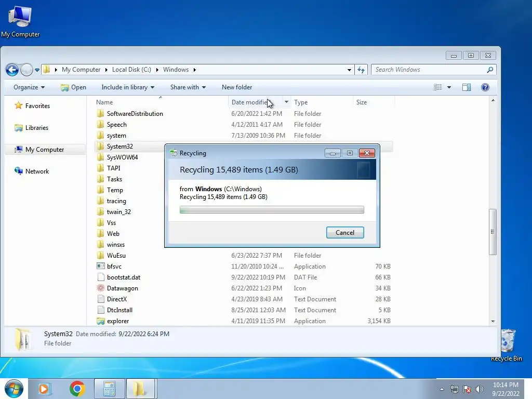Minimize the Recycling dialog

click(x=332, y=153)
